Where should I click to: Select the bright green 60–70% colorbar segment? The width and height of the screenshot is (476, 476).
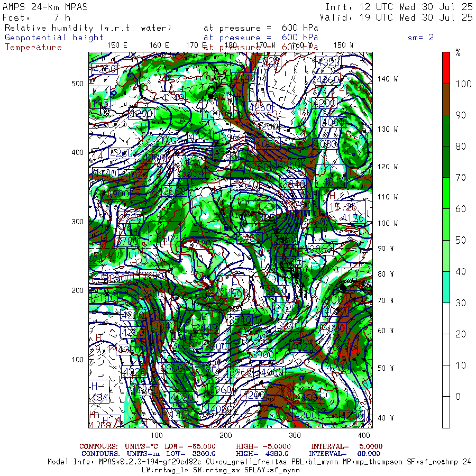point(446,193)
